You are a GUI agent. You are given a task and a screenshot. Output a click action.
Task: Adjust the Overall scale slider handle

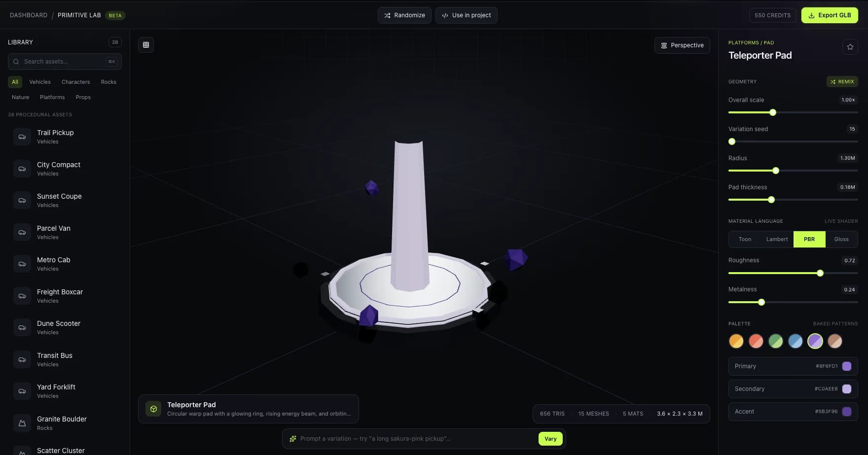click(773, 112)
